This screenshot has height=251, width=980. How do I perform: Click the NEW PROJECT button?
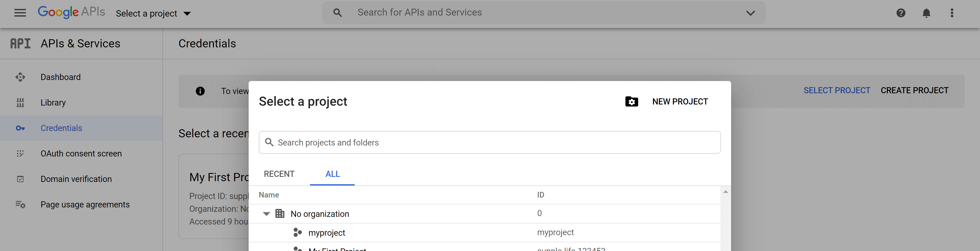pos(667,101)
